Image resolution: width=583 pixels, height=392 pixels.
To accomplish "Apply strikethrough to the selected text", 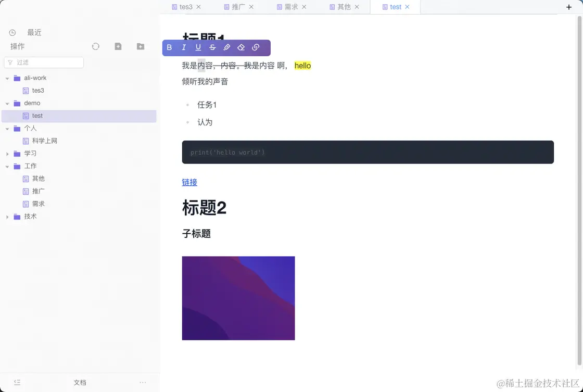I will [x=212, y=47].
